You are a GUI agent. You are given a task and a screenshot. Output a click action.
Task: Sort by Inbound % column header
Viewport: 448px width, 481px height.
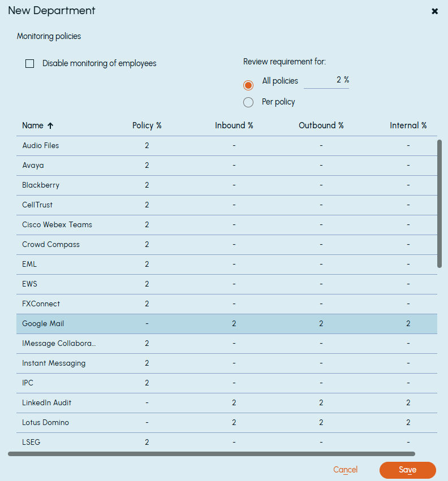pos(234,125)
